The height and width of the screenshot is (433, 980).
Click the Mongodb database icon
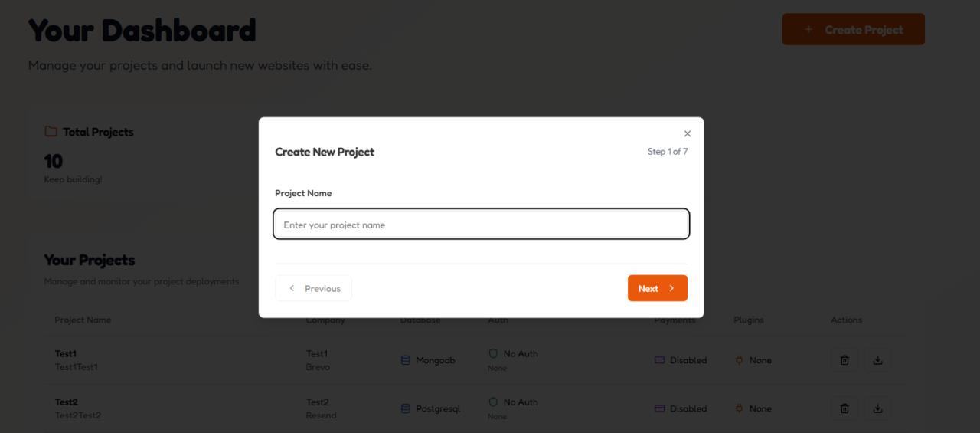coord(406,360)
